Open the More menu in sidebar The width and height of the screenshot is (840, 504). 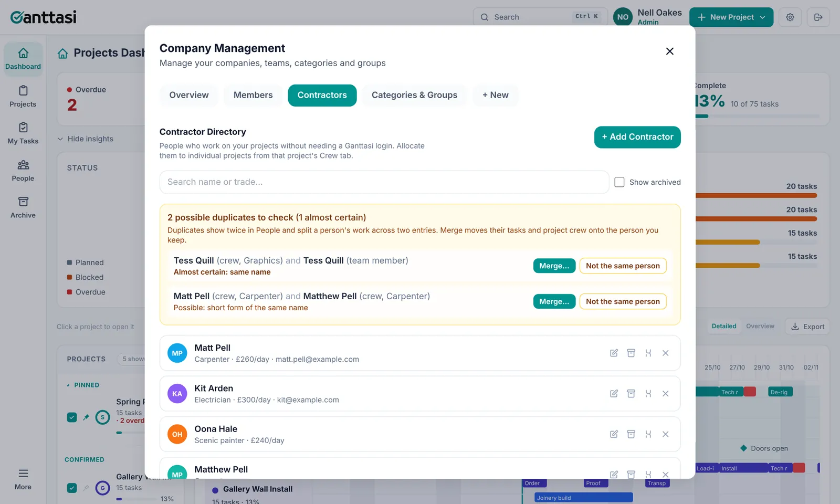[23, 479]
